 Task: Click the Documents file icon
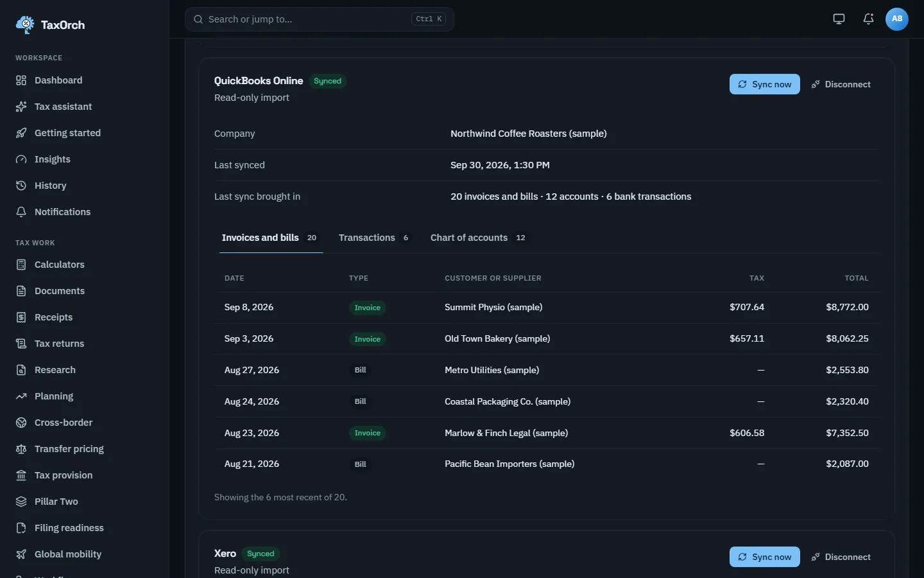coord(21,291)
